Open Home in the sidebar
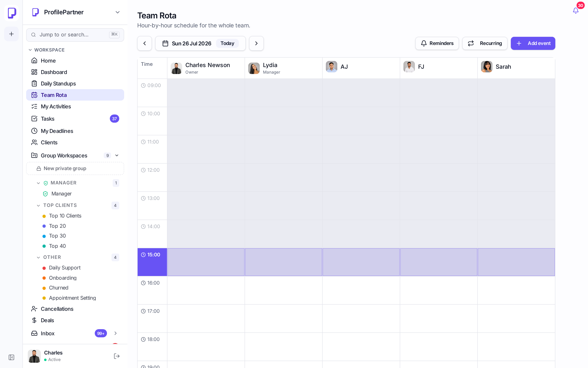 (x=75, y=61)
